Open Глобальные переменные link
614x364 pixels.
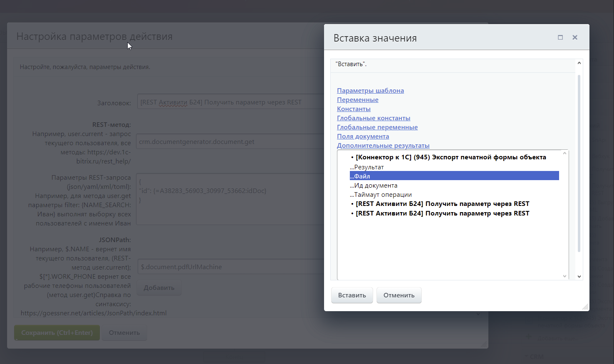(377, 127)
